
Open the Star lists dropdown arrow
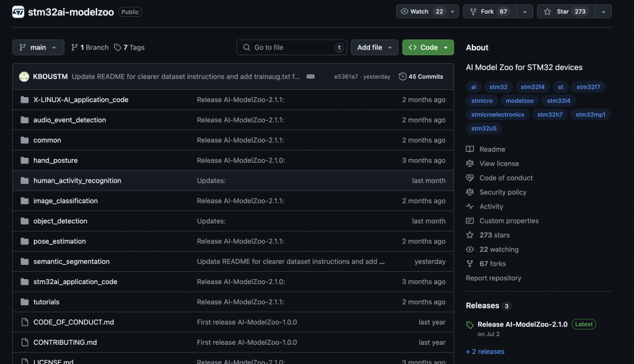603,12
